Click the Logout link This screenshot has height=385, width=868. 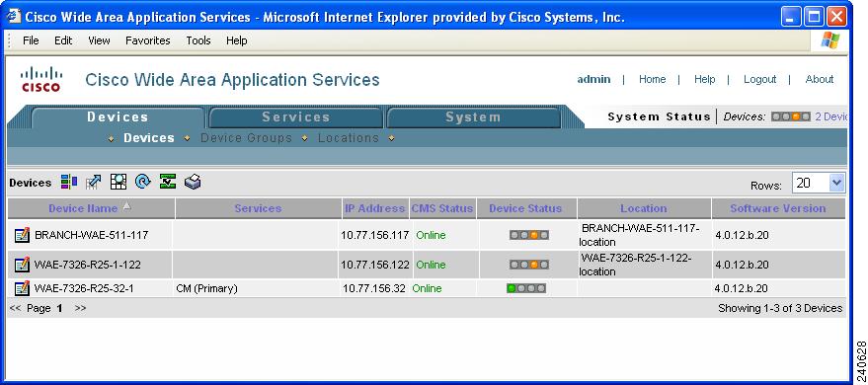point(759,79)
